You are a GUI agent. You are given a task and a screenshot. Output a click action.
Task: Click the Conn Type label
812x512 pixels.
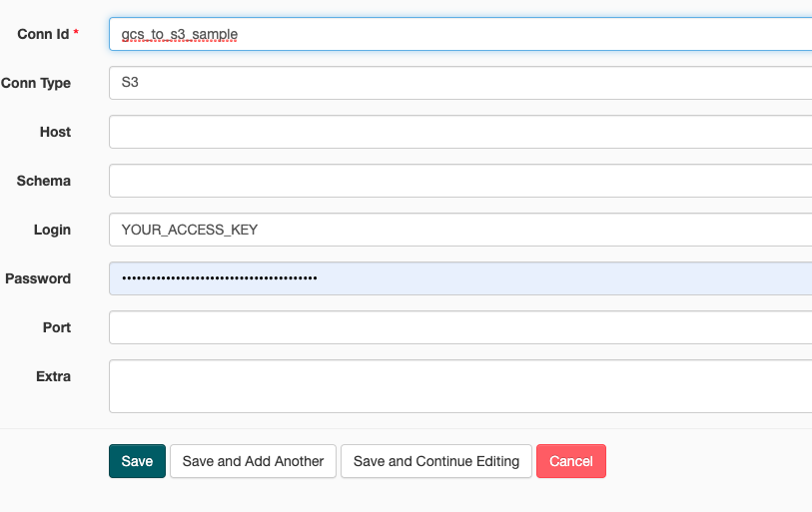point(36,83)
